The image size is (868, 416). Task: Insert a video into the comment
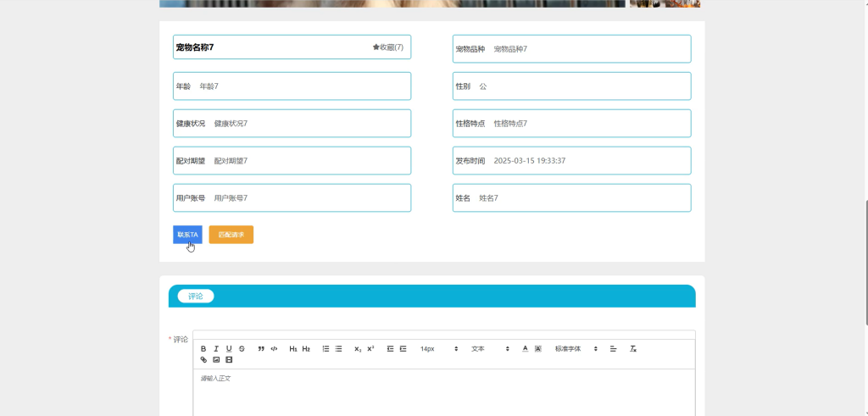click(x=229, y=360)
